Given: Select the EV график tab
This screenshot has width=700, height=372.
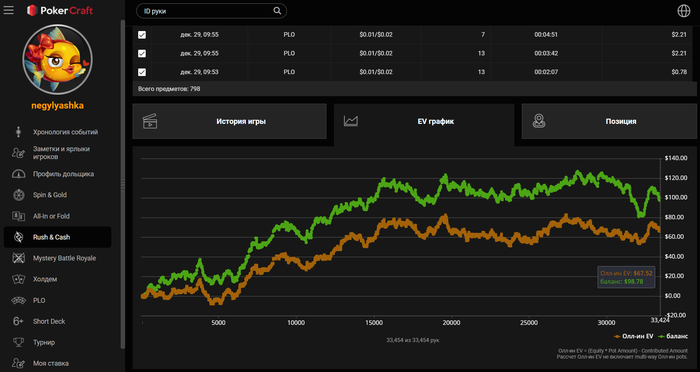Looking at the screenshot, I should click(424, 121).
